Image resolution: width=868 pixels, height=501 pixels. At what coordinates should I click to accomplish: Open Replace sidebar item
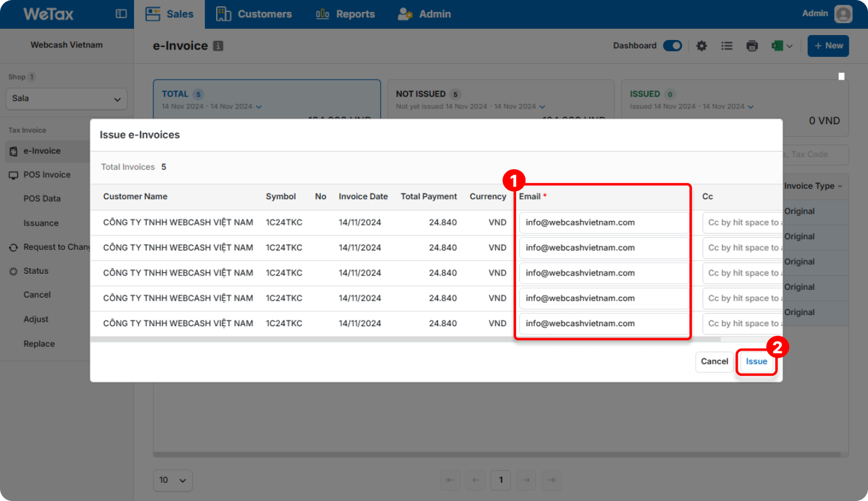pos(39,343)
